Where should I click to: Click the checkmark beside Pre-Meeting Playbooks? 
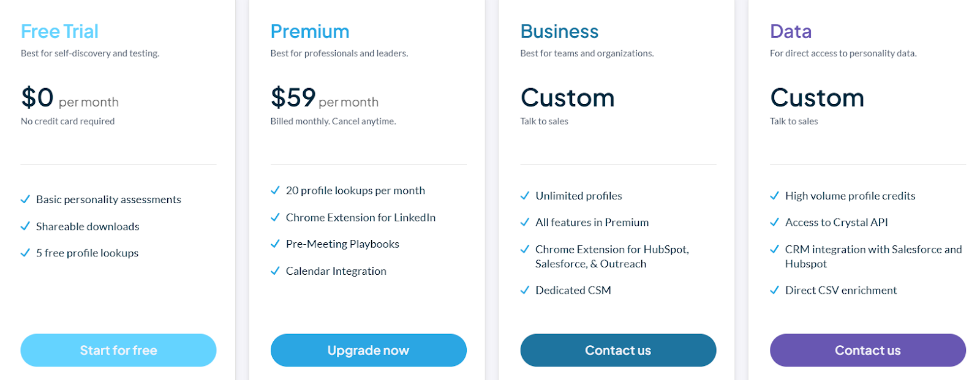coord(275,244)
